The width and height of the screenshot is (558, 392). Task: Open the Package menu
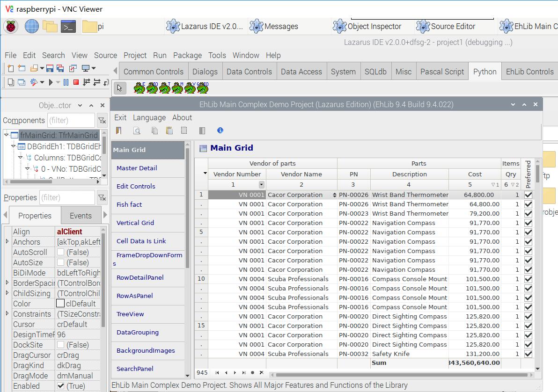click(187, 56)
